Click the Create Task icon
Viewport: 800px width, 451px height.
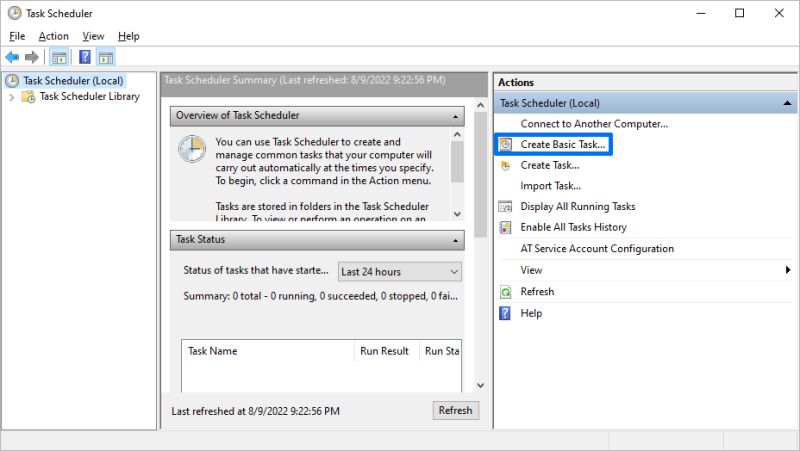[505, 166]
